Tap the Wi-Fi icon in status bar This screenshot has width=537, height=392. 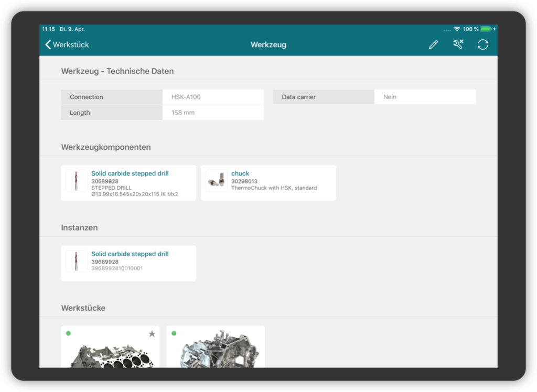(457, 29)
